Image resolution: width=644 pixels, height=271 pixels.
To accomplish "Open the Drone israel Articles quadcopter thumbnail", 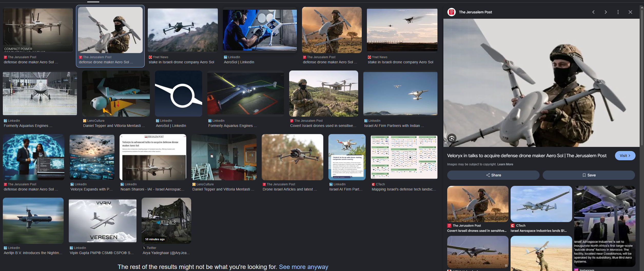I will pyautogui.click(x=292, y=157).
